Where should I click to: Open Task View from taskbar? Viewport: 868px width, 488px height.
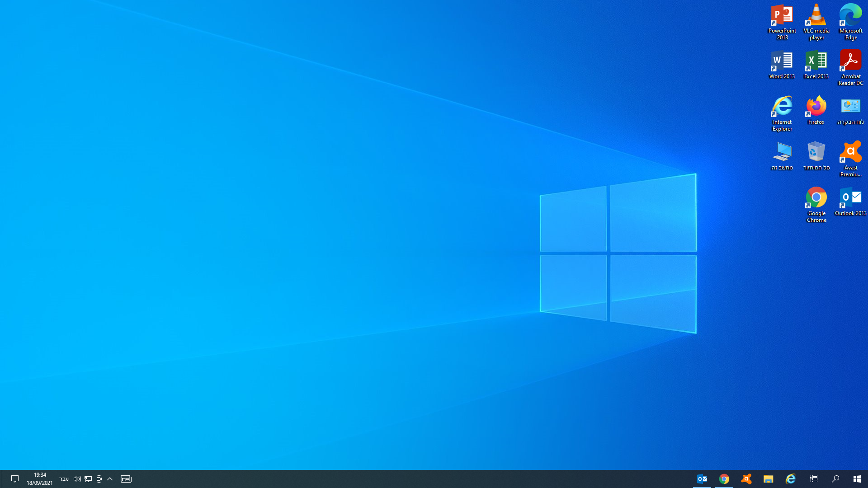(x=813, y=479)
